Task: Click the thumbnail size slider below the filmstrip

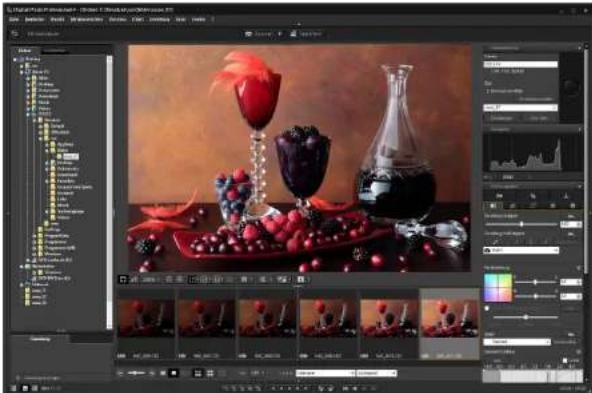Action: click(136, 373)
